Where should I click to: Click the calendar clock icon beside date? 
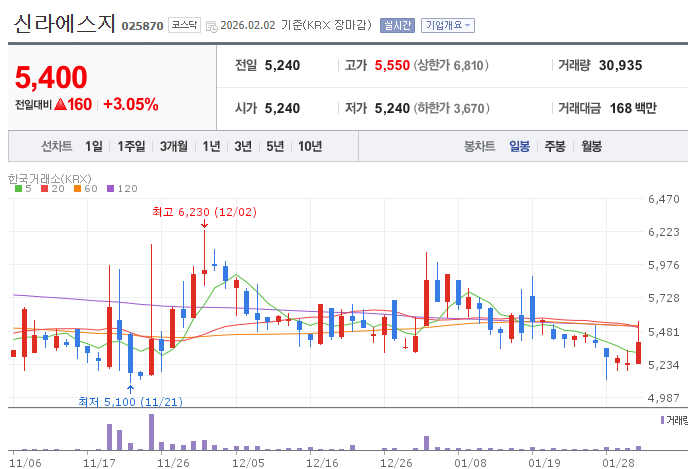(211, 26)
